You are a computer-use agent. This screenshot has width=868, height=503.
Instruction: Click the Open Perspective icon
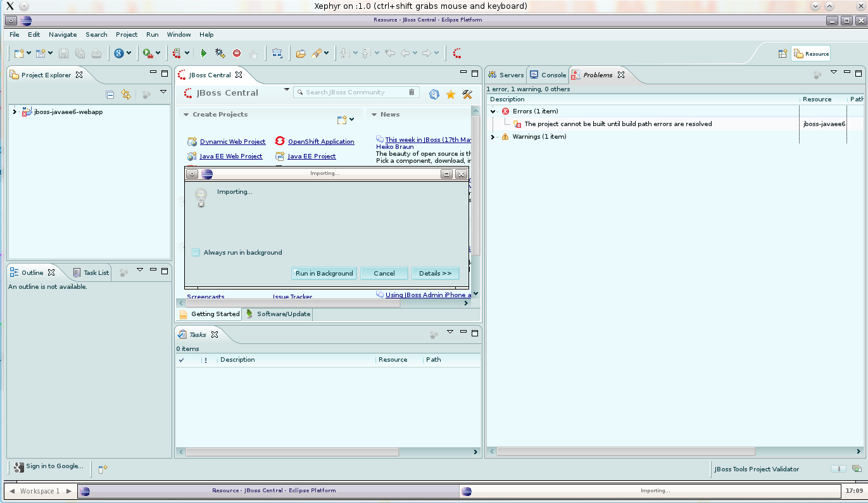click(x=783, y=54)
